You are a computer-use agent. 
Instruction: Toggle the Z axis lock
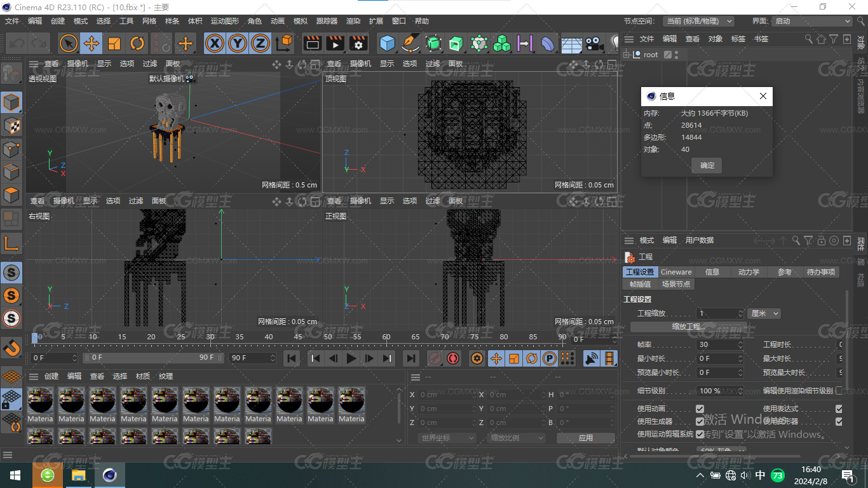(260, 43)
